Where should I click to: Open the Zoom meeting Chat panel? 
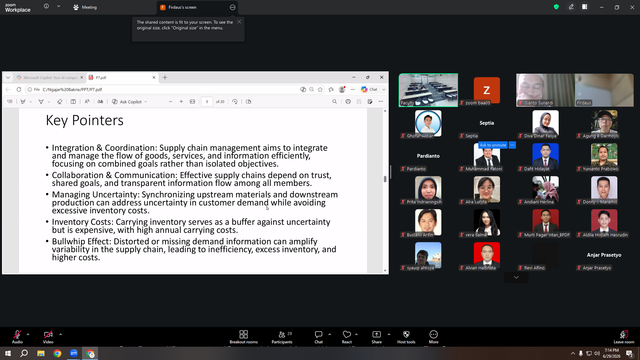318,337
